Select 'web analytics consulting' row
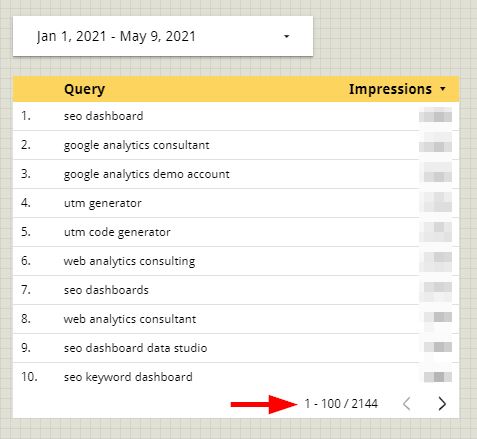 [236, 261]
